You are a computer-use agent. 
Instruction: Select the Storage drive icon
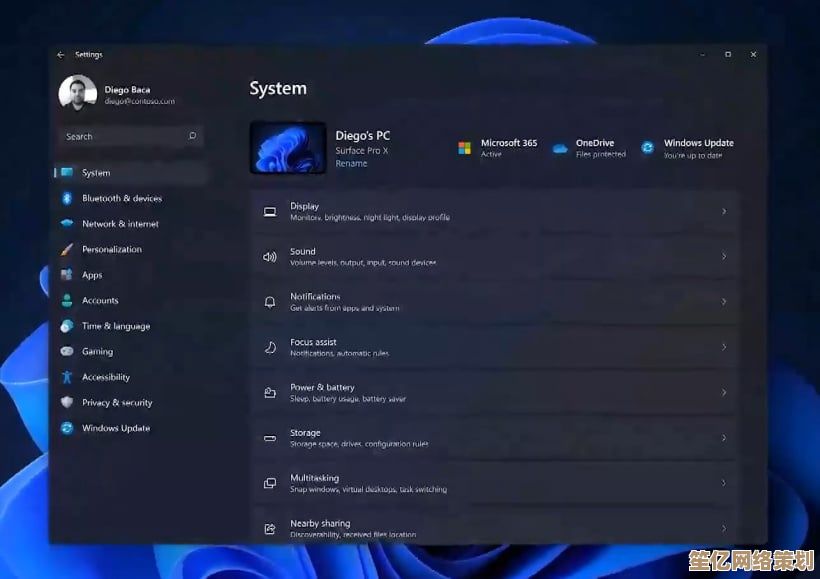[270, 437]
